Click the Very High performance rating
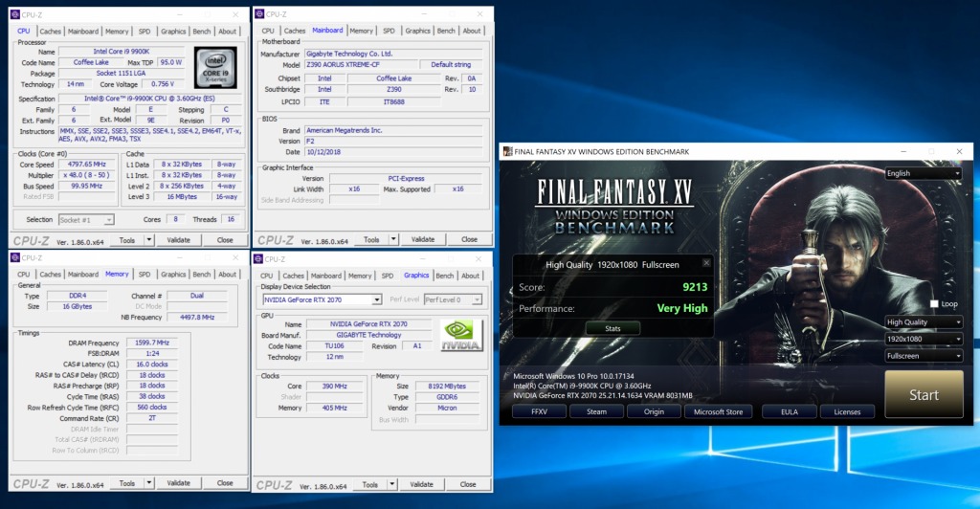This screenshot has width=980, height=509. tap(681, 308)
